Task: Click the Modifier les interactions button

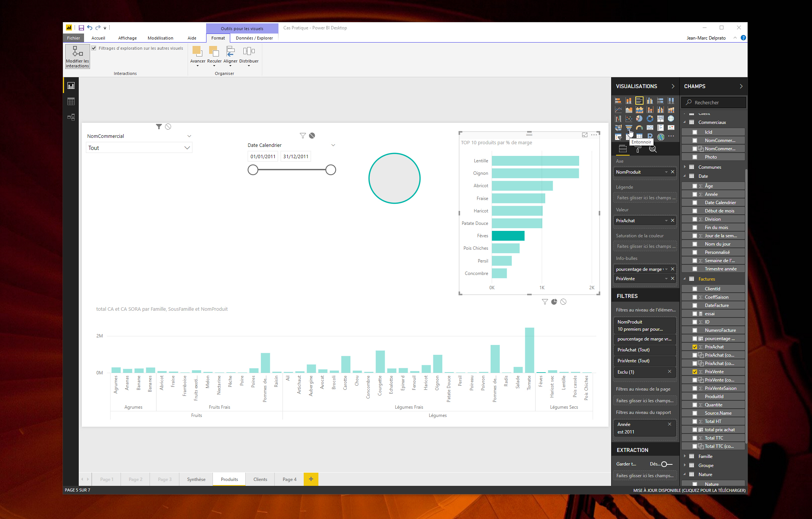Action: click(x=77, y=56)
